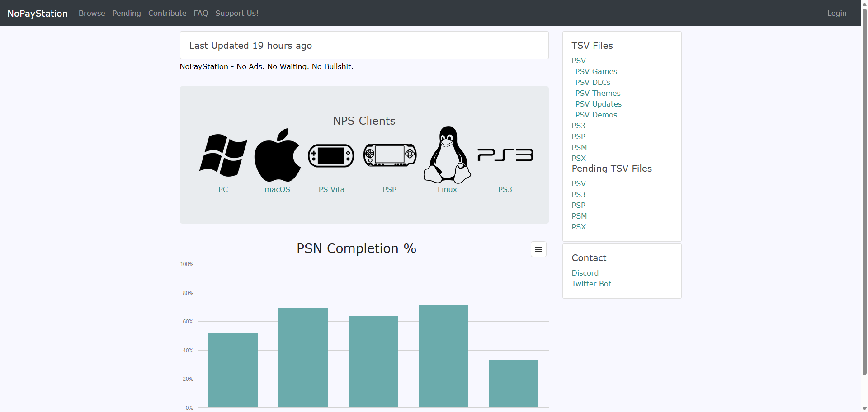Click the Linux penguin icon
The height and width of the screenshot is (412, 868).
[447, 154]
